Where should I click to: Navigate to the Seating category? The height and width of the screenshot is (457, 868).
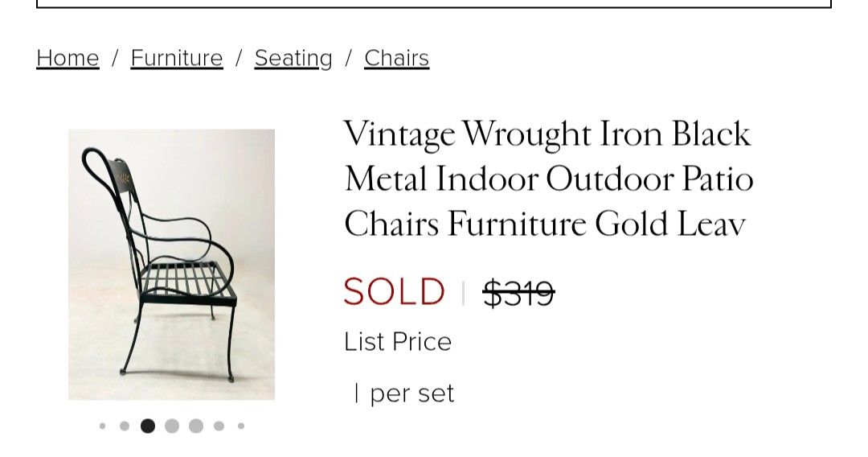pyautogui.click(x=293, y=58)
